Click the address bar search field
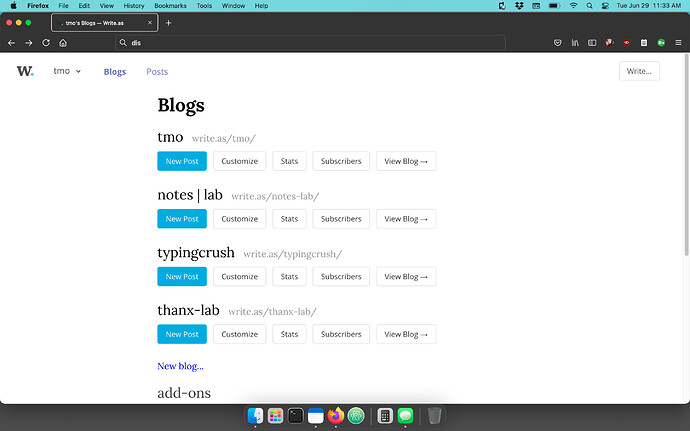The height and width of the screenshot is (431, 690). [x=310, y=43]
